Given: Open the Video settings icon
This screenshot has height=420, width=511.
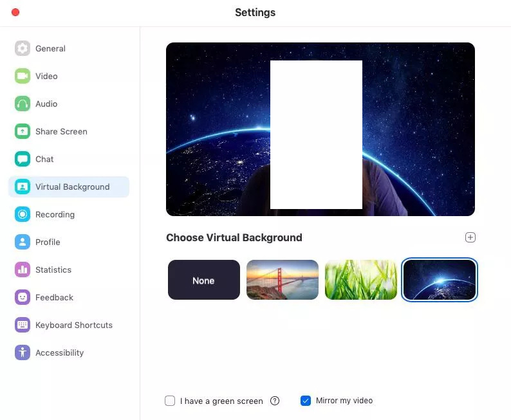Looking at the screenshot, I should [23, 76].
